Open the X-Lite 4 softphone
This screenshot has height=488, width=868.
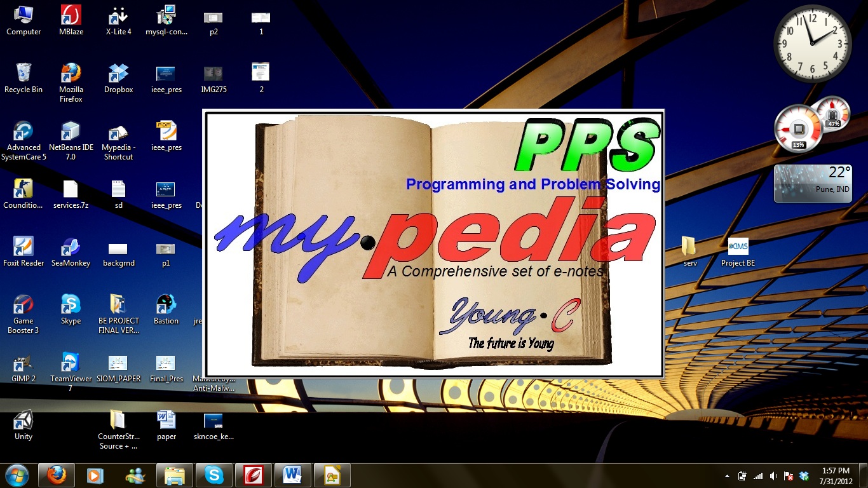[118, 17]
